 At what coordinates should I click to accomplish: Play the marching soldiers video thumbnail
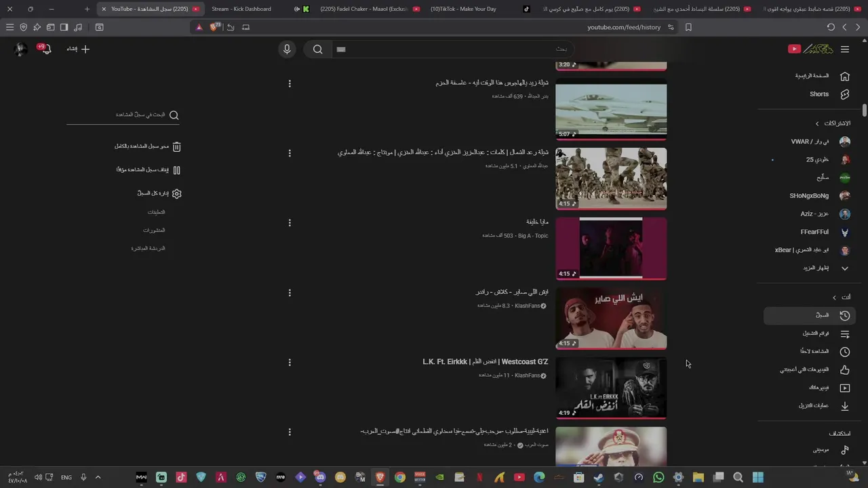611,179
